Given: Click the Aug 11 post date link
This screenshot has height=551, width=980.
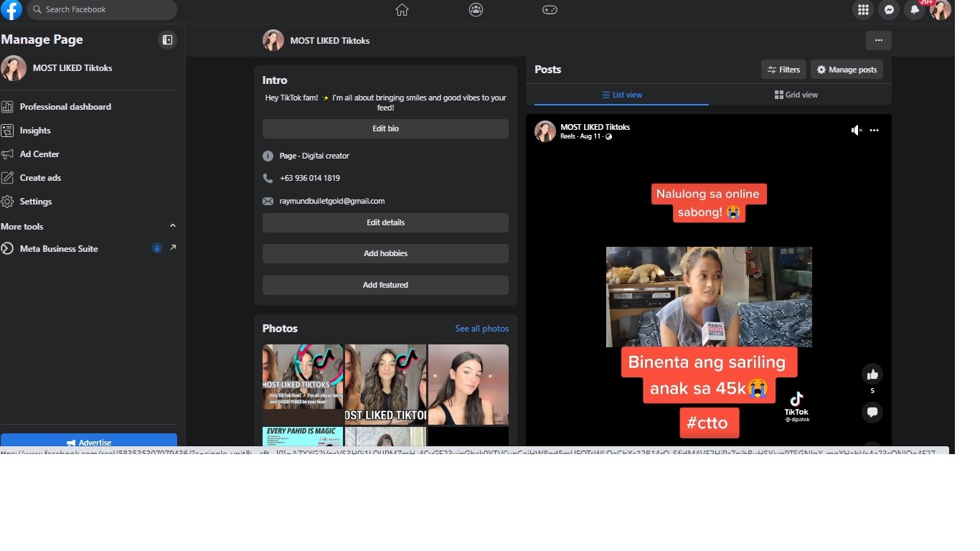Looking at the screenshot, I should coord(590,136).
